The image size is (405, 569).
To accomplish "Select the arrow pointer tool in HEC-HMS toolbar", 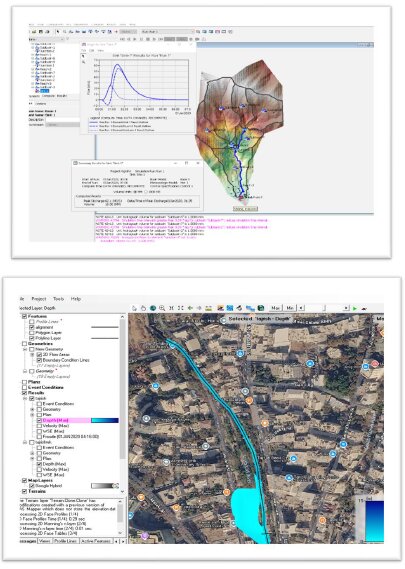I will pos(58,32).
